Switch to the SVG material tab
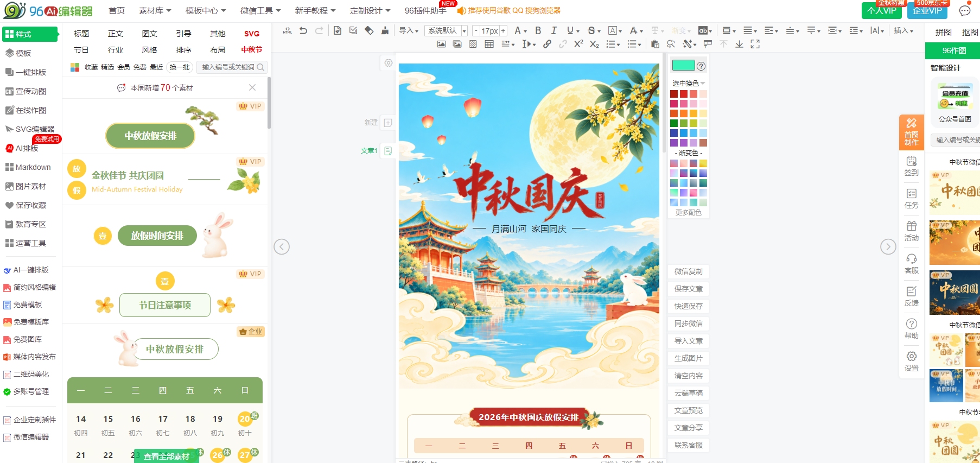Screen dimensions: 980x463 (252, 34)
